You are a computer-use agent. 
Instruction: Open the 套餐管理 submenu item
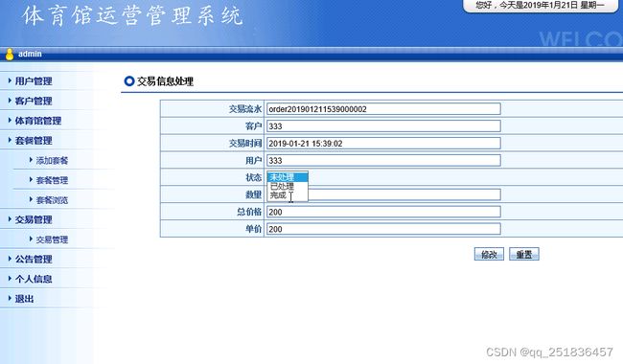pos(52,180)
